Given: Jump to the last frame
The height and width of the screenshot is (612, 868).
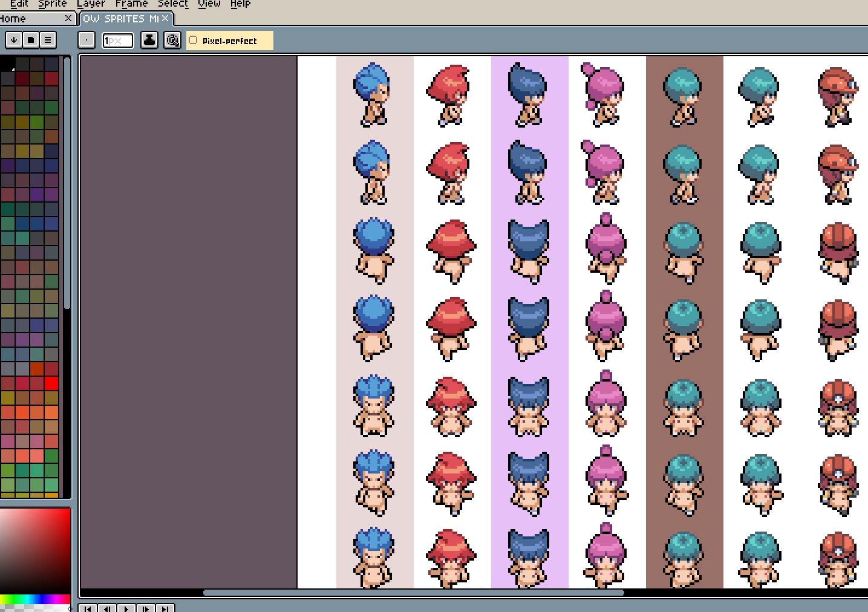Looking at the screenshot, I should (x=165, y=608).
